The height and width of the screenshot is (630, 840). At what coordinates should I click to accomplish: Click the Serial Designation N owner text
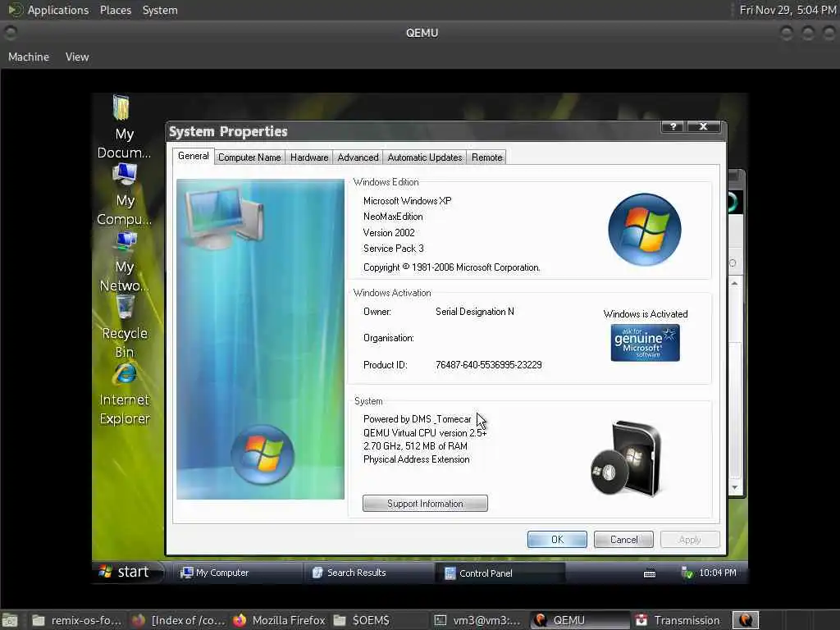click(475, 312)
